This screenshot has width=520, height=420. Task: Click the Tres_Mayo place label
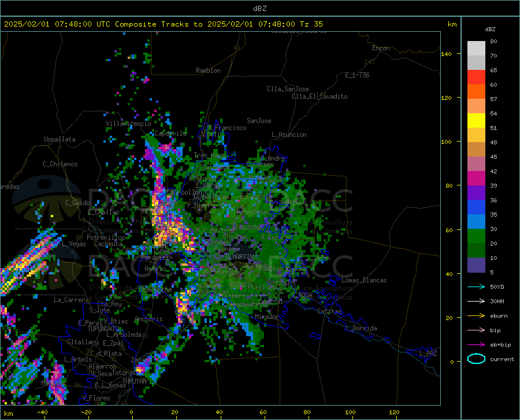(210, 155)
